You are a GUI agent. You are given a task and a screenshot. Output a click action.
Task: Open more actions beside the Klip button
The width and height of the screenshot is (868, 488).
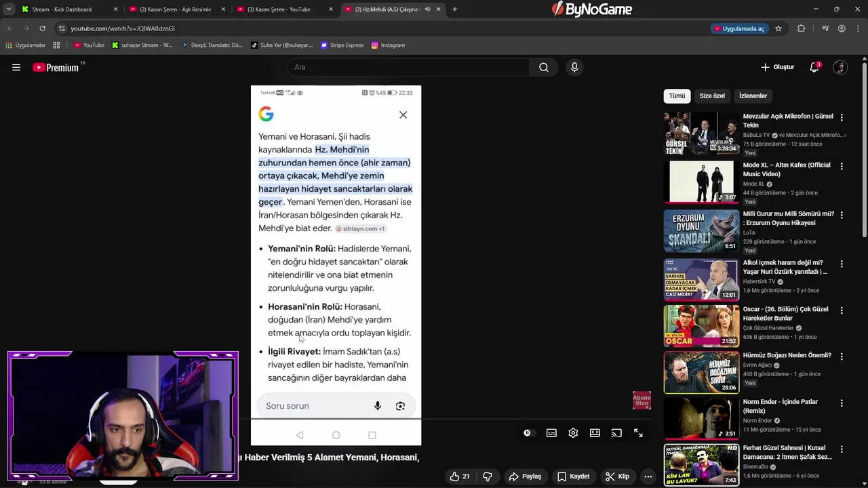point(648,476)
